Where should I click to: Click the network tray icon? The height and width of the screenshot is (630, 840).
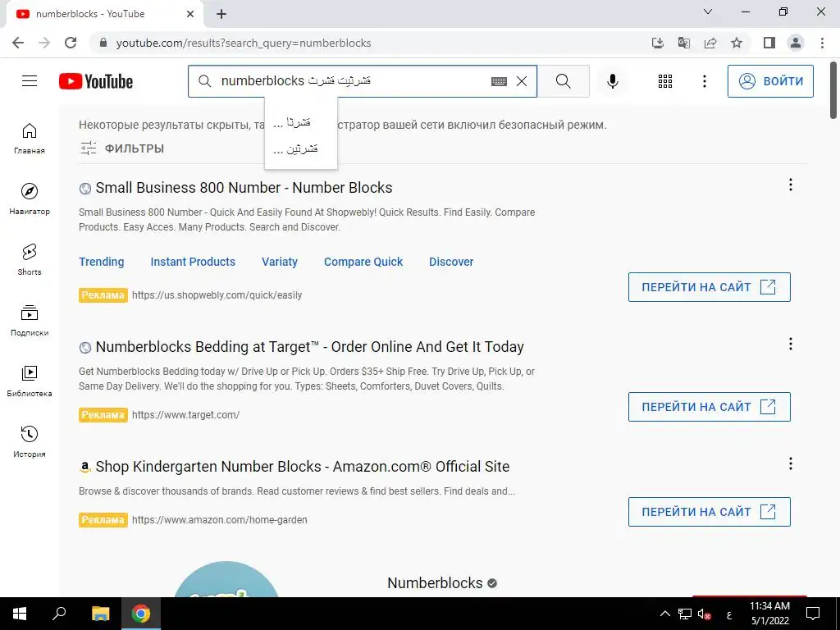[x=685, y=614]
